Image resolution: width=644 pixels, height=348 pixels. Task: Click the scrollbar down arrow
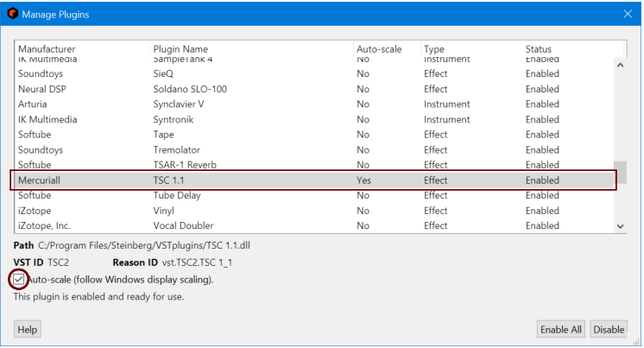click(x=620, y=226)
